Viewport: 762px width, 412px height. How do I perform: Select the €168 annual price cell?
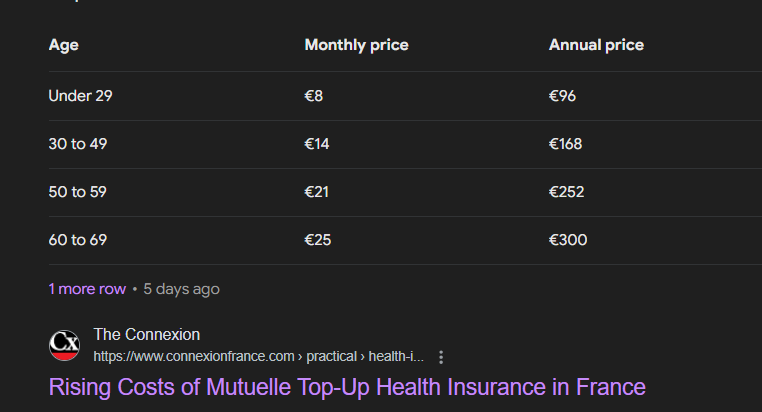pyautogui.click(x=566, y=144)
